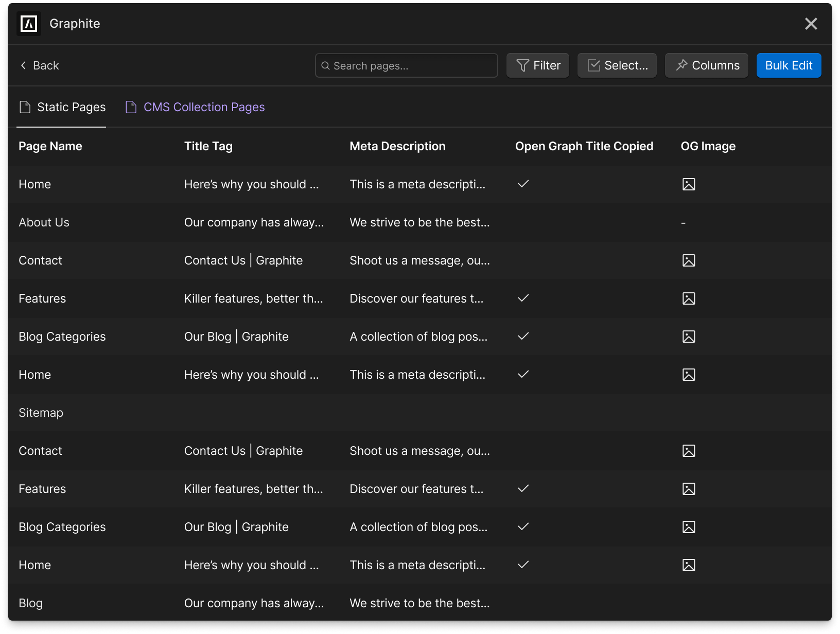Click first 'A collection of blog pos...' description

[x=418, y=337]
